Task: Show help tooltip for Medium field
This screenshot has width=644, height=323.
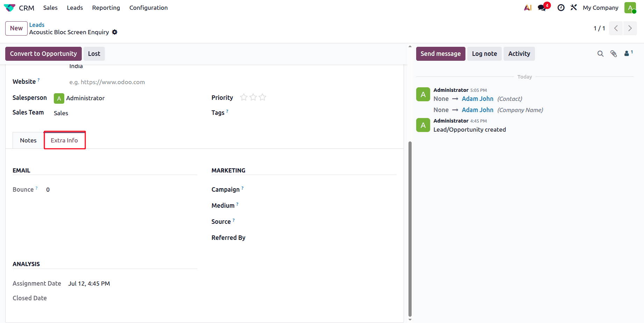Action: pos(237,204)
